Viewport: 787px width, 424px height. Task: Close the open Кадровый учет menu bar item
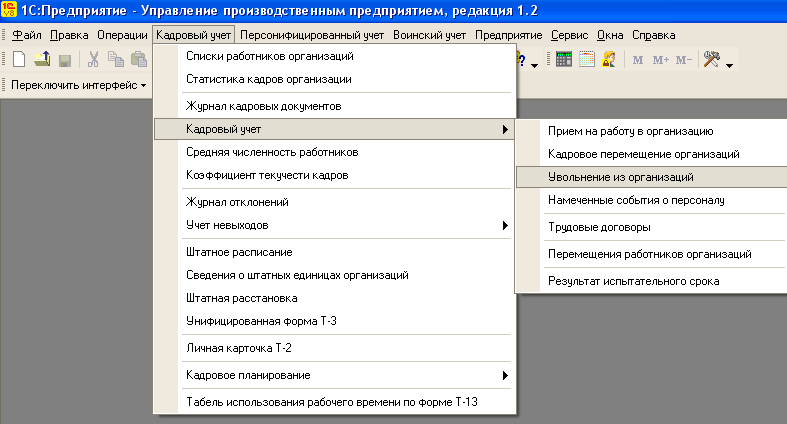pos(193,35)
